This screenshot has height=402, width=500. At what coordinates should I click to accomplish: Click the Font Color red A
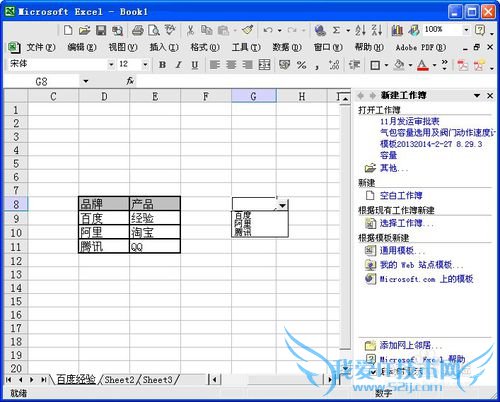click(x=423, y=65)
